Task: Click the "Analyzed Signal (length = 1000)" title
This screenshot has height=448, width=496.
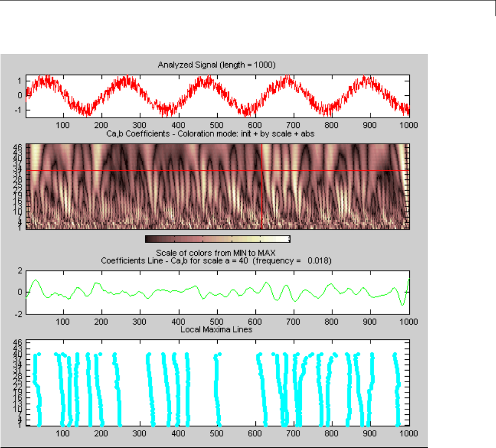Action: 217,65
